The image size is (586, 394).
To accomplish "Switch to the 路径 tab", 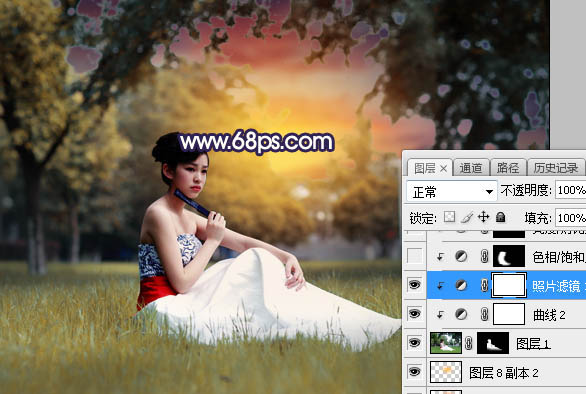I will click(x=508, y=168).
